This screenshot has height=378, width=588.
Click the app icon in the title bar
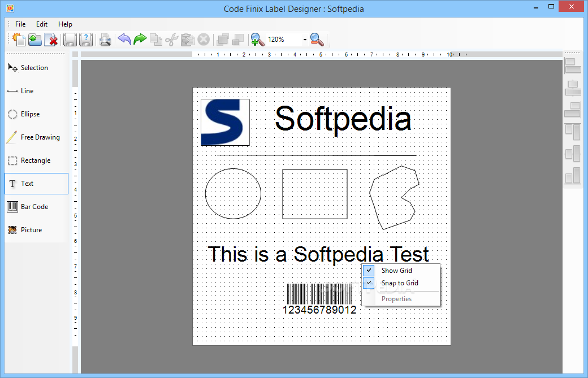click(10, 8)
